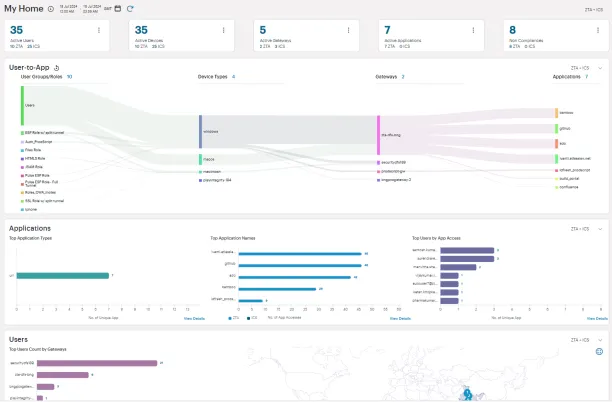Click the 35 Active Devices count
612x402 pixels.
click(141, 30)
